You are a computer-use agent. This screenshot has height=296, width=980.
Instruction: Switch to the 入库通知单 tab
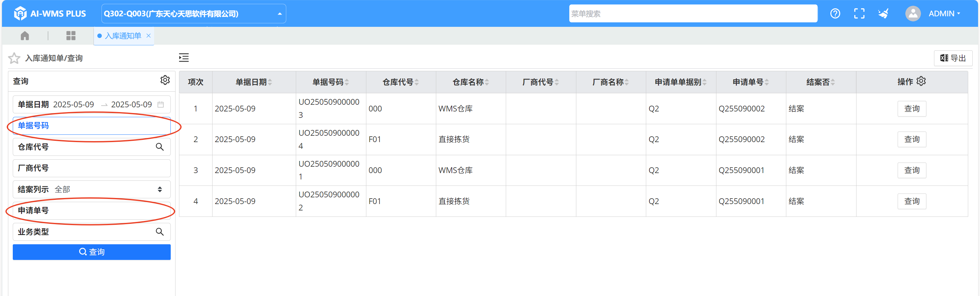coord(123,36)
